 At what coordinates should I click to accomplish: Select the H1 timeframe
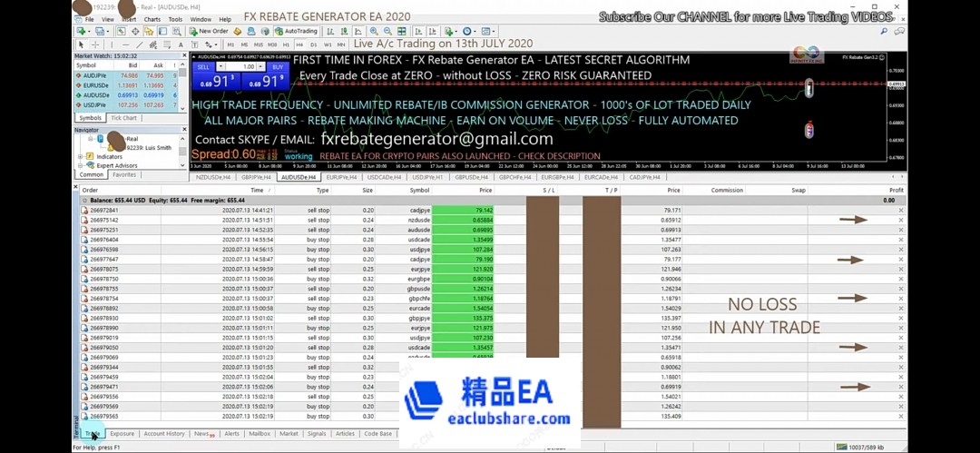click(x=286, y=44)
